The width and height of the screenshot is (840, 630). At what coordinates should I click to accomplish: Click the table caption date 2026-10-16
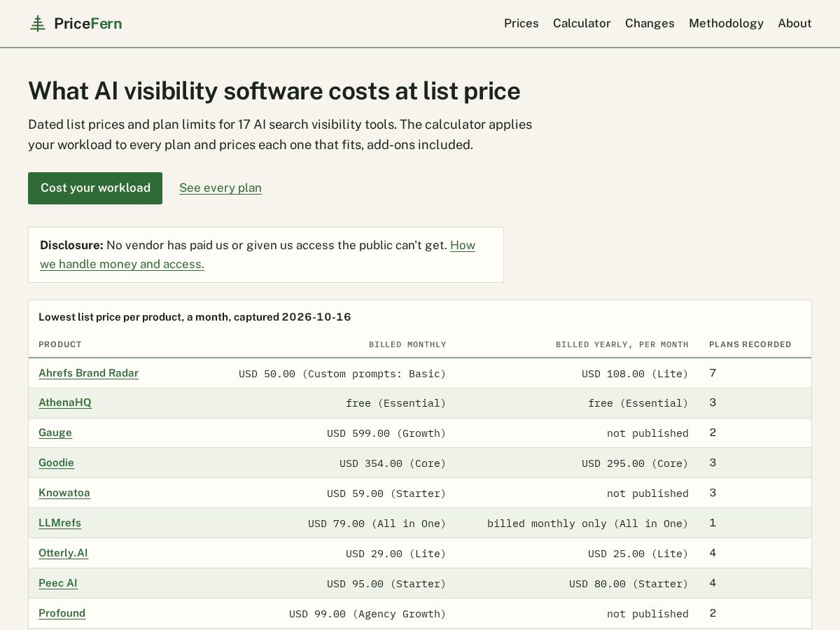316,317
